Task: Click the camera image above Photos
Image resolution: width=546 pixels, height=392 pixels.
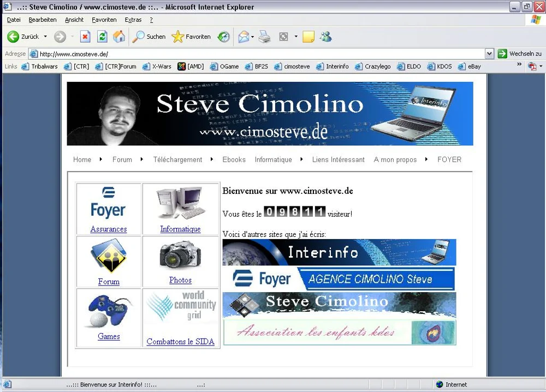Action: click(180, 255)
